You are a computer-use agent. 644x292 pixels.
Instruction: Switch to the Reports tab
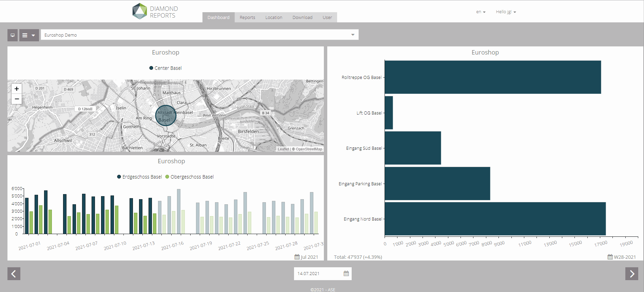(247, 18)
